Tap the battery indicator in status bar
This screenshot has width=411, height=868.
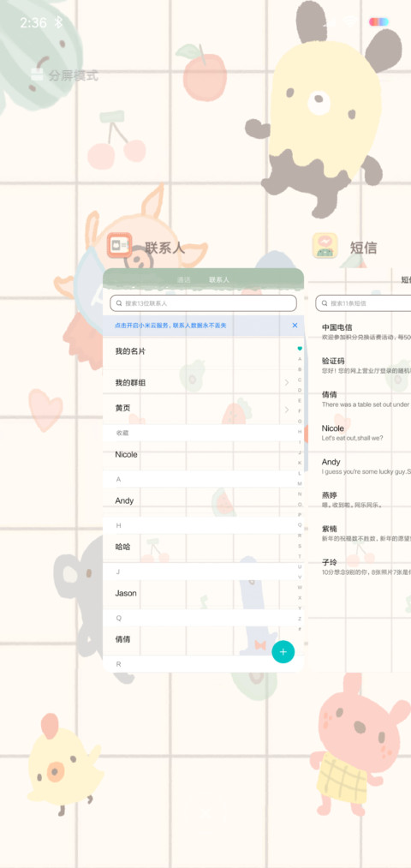pyautogui.click(x=379, y=21)
